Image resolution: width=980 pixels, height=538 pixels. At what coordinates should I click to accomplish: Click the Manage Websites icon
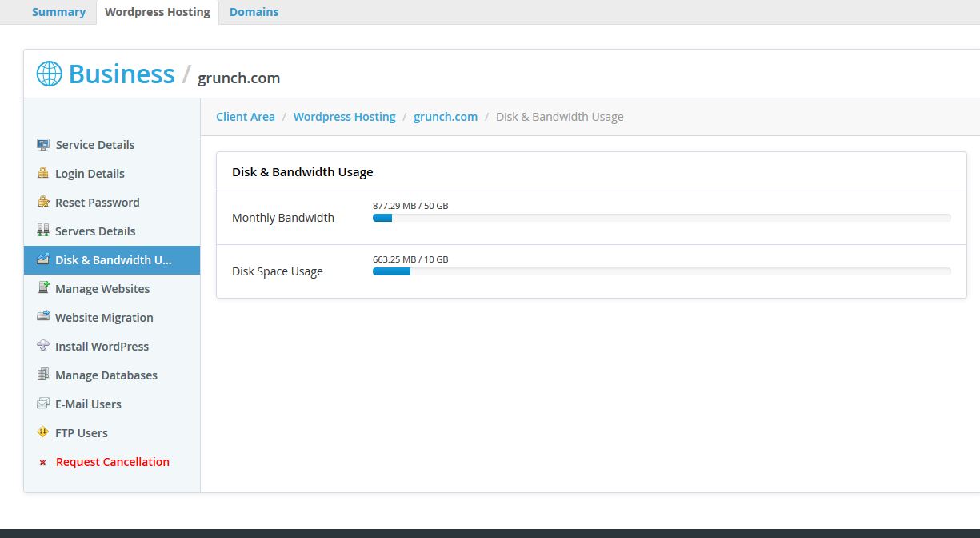tap(43, 288)
